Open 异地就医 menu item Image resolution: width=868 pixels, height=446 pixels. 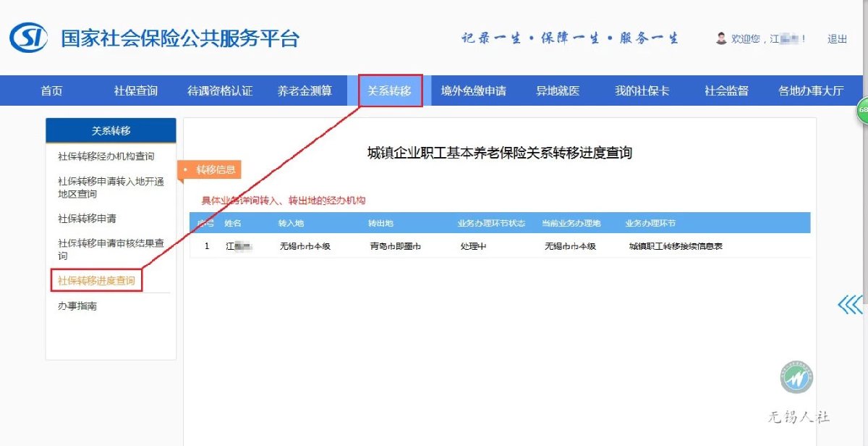tap(558, 91)
